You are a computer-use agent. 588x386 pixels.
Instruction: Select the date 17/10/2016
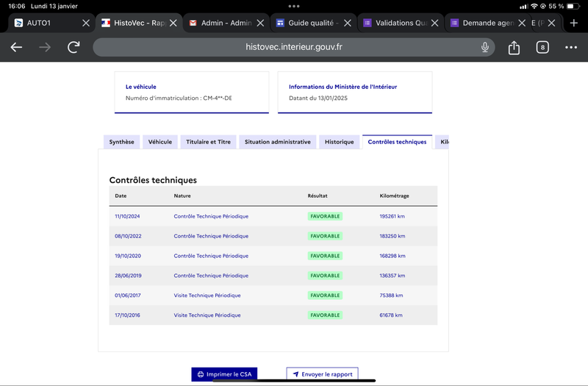127,315
